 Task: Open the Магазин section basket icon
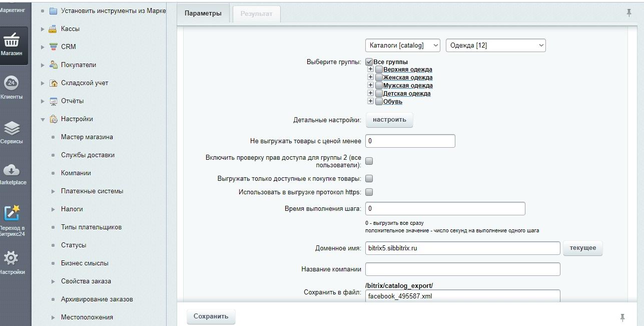pos(11,40)
